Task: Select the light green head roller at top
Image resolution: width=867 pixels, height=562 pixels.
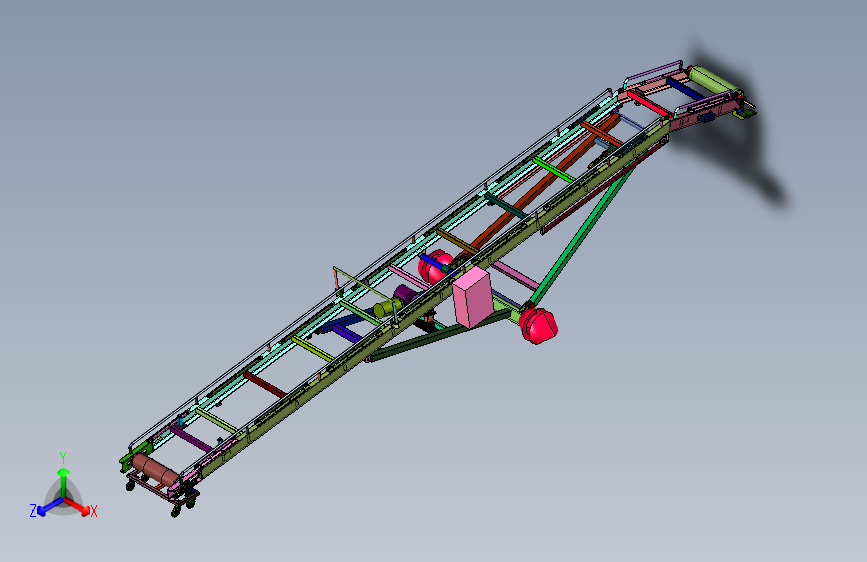Action: 714,81
